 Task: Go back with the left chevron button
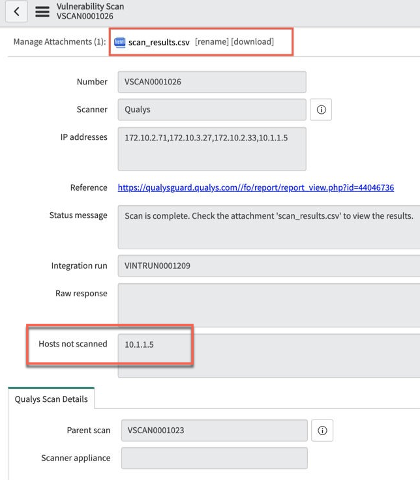click(x=16, y=12)
